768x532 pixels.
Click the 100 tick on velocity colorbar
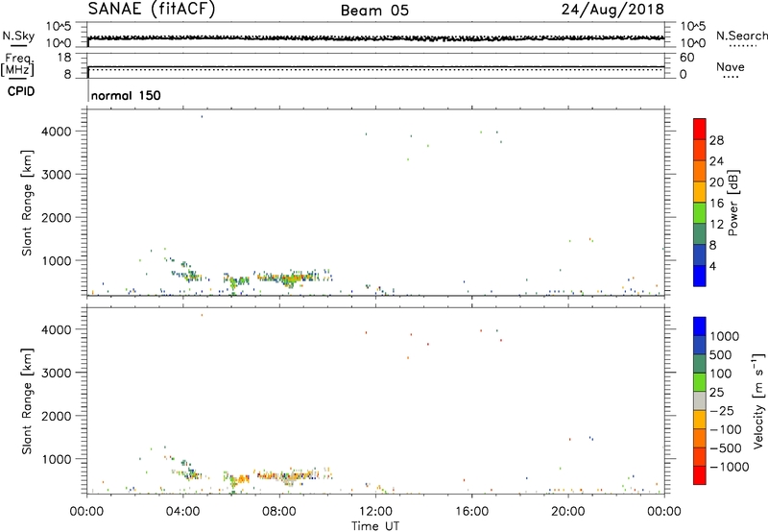(720, 374)
